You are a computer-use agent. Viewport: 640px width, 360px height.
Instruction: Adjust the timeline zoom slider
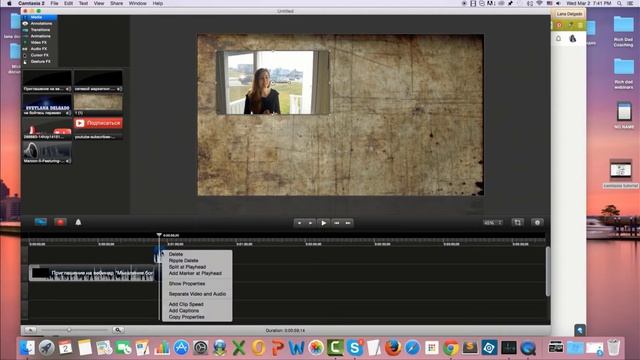click(69, 330)
